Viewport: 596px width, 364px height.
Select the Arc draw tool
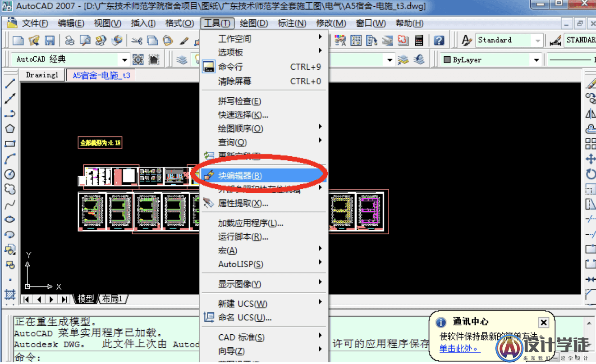pos(10,159)
